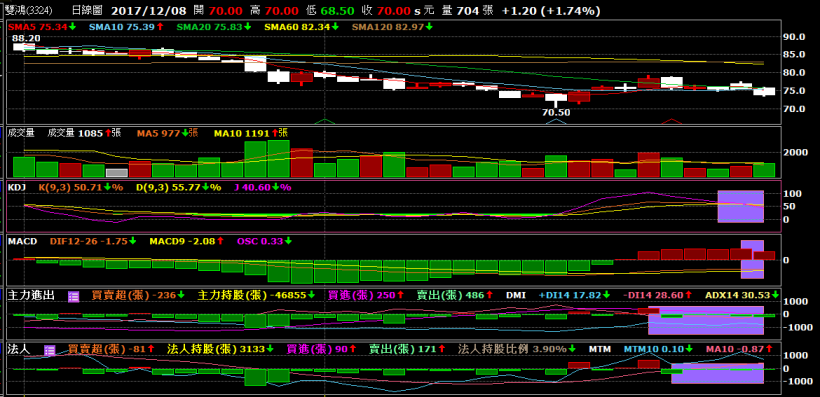Open the purple list icon beside 法人
Viewport: 820px width, 397px height.
click(50, 350)
